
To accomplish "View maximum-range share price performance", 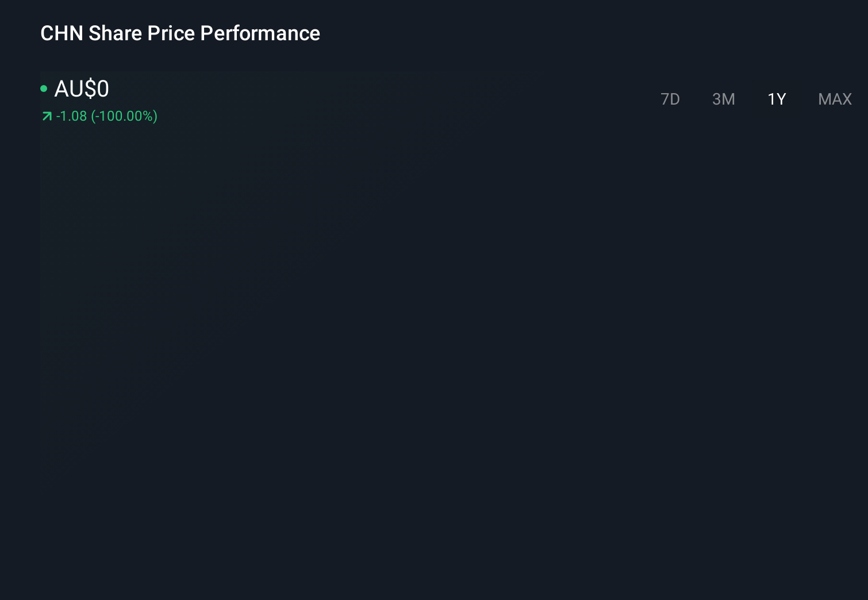I will click(x=835, y=99).
